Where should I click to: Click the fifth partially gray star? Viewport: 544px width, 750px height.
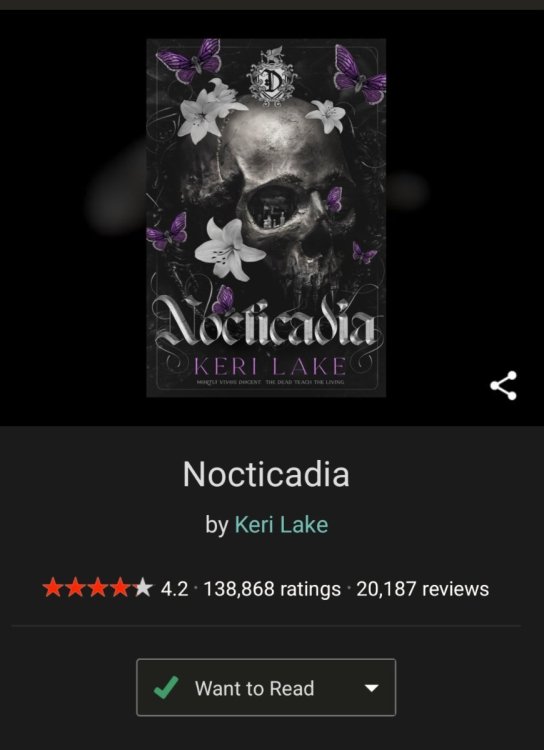click(x=142, y=588)
